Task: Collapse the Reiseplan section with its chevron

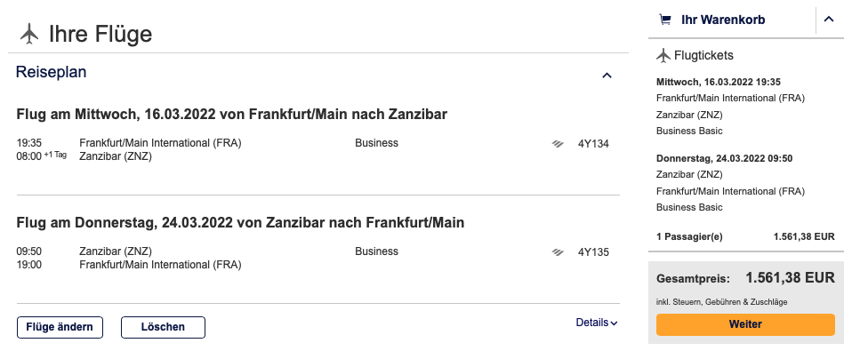Action: [607, 76]
